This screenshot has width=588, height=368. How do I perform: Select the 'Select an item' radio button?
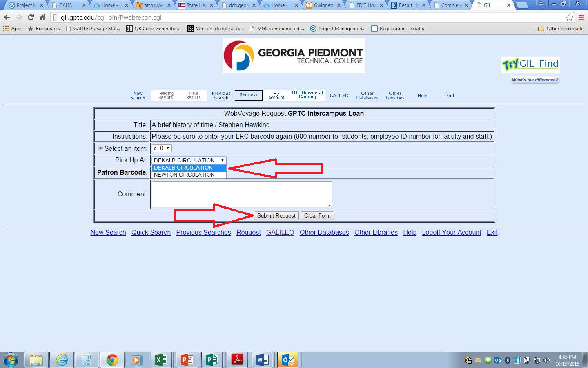pyautogui.click(x=100, y=148)
